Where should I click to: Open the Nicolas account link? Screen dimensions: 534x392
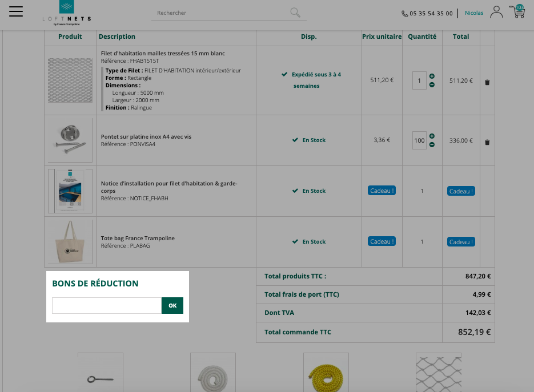(473, 13)
